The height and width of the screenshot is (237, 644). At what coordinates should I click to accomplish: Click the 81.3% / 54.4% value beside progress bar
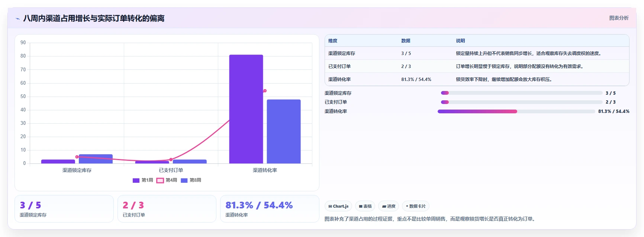(614, 111)
